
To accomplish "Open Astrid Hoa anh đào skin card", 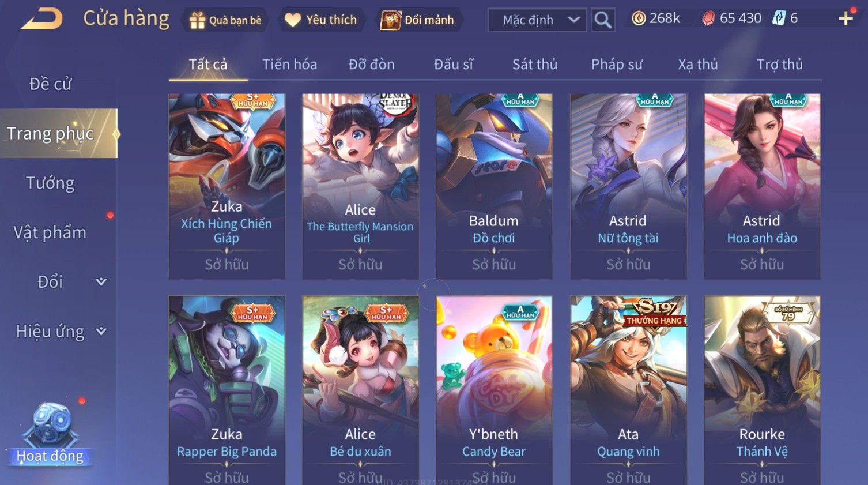I will click(762, 186).
